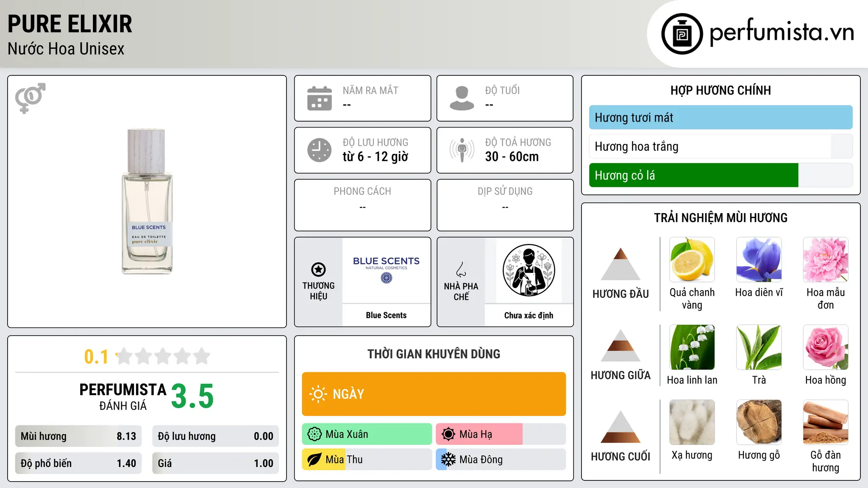868x488 pixels.
Task: Click the base notes pyramid icon
Action: click(x=620, y=427)
